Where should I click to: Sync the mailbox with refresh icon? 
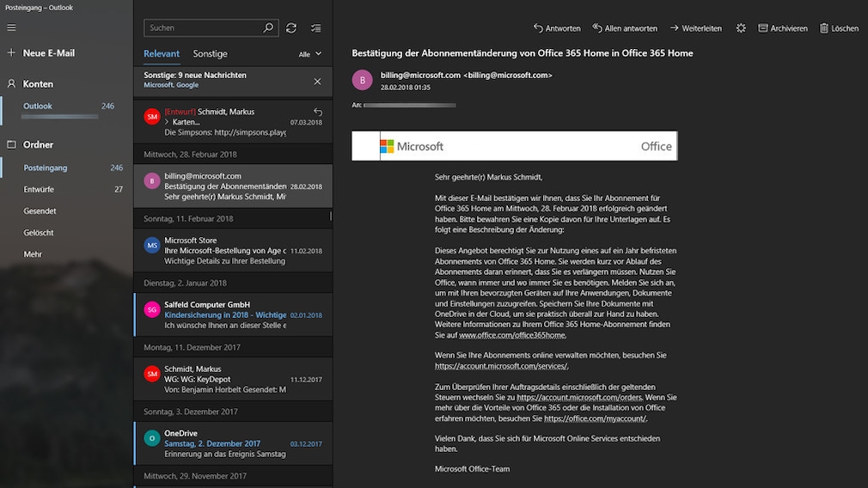coord(291,27)
